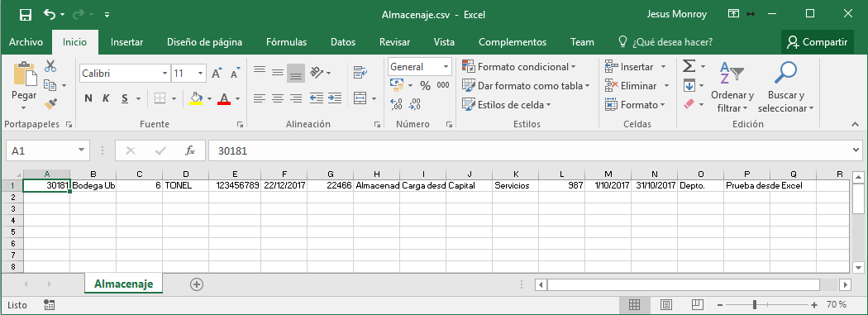Switch to the Fórmulas tab
Screen dimensions: 868x315
[x=286, y=42]
